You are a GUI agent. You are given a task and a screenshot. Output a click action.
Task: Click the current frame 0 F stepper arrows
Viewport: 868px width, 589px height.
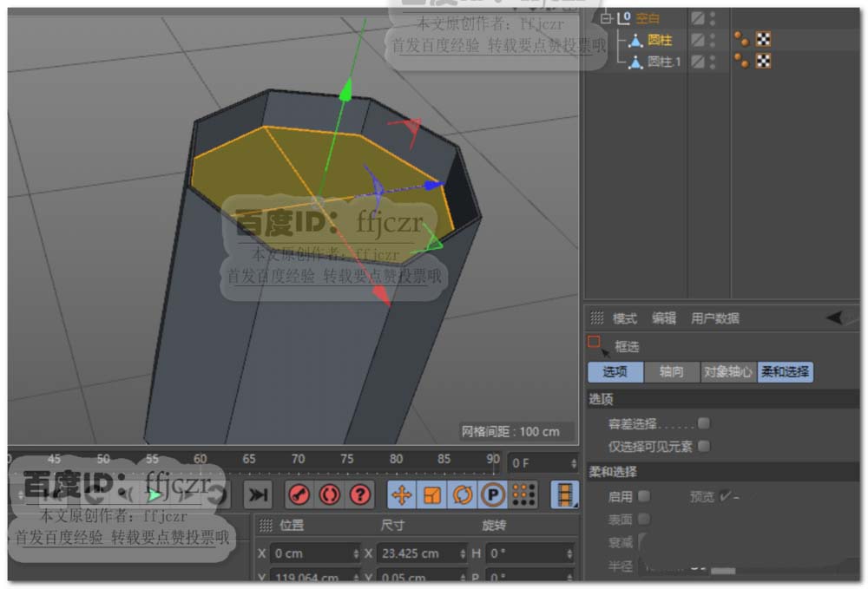coord(574,463)
